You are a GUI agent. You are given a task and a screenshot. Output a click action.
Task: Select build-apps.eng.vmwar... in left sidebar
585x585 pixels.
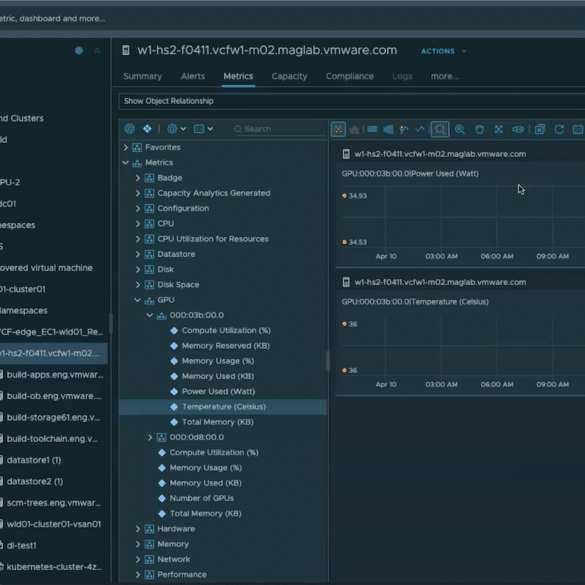[x=55, y=375]
